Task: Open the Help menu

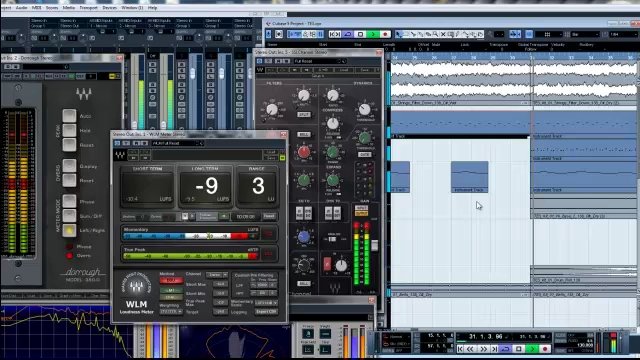Action: 152,7
